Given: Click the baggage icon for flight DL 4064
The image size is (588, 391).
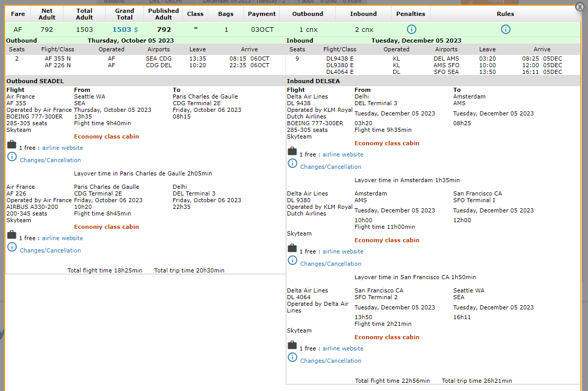Looking at the screenshot, I should [292, 345].
